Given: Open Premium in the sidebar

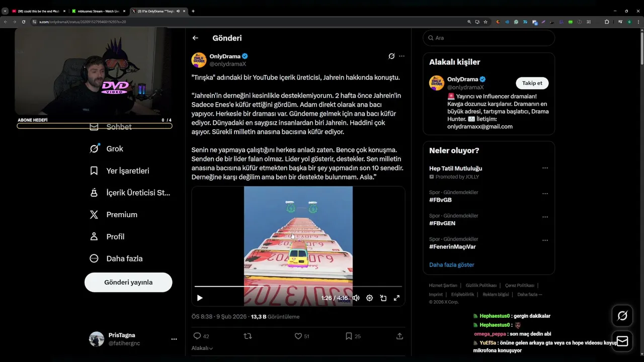Looking at the screenshot, I should pos(113,215).
